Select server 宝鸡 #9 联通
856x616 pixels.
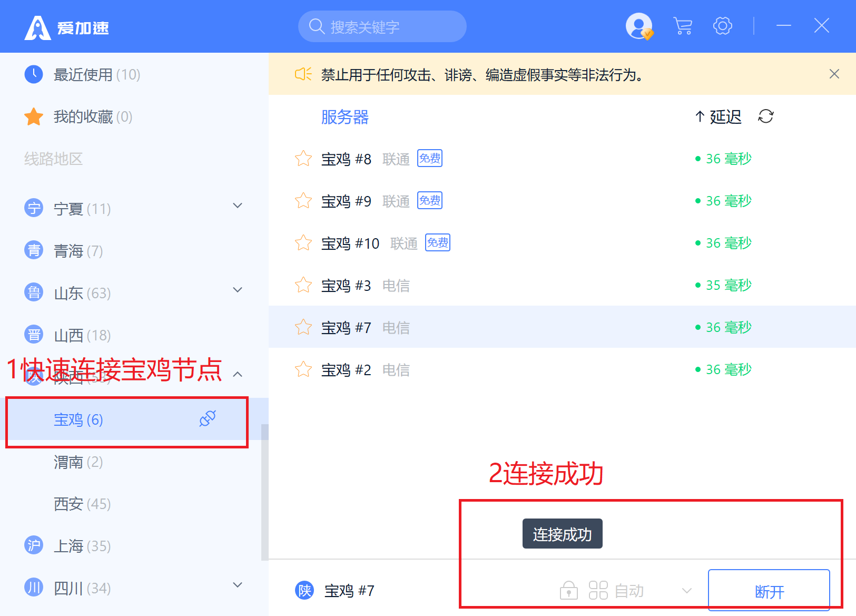click(562, 201)
